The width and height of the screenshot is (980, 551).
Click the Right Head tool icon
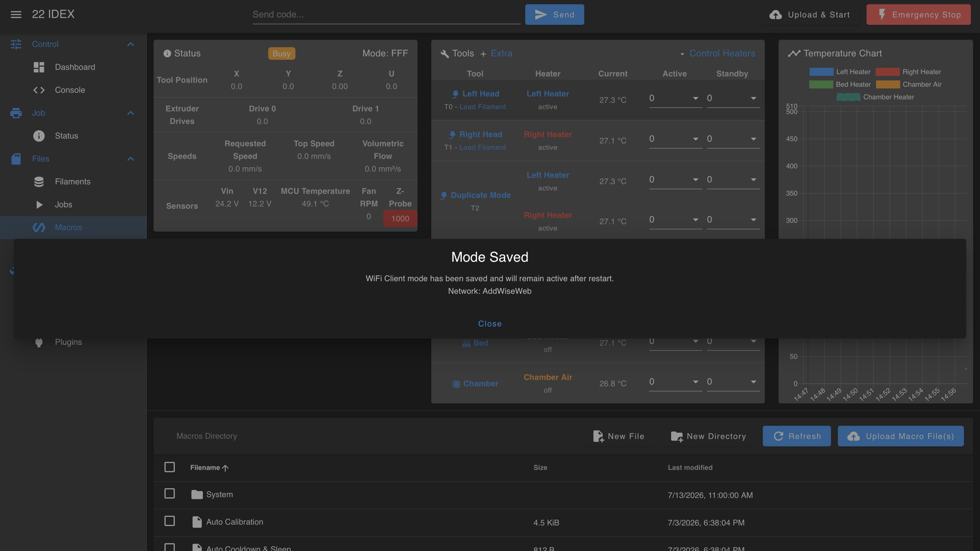coord(452,135)
